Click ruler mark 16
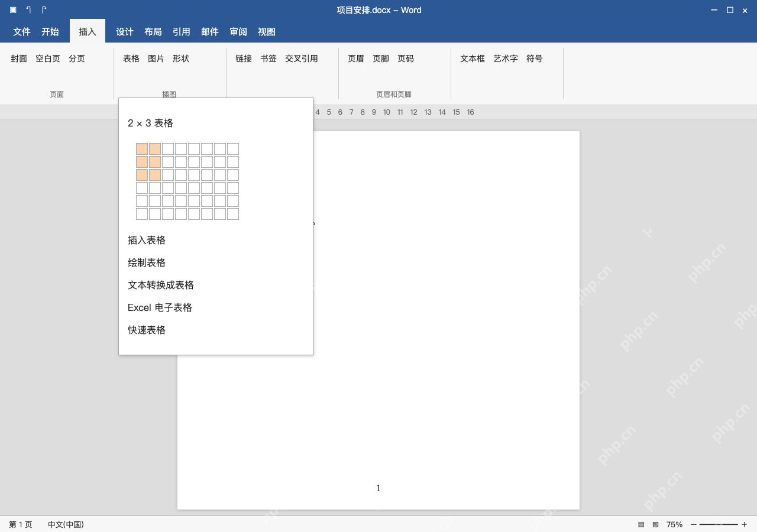This screenshot has height=532, width=757. tap(470, 112)
